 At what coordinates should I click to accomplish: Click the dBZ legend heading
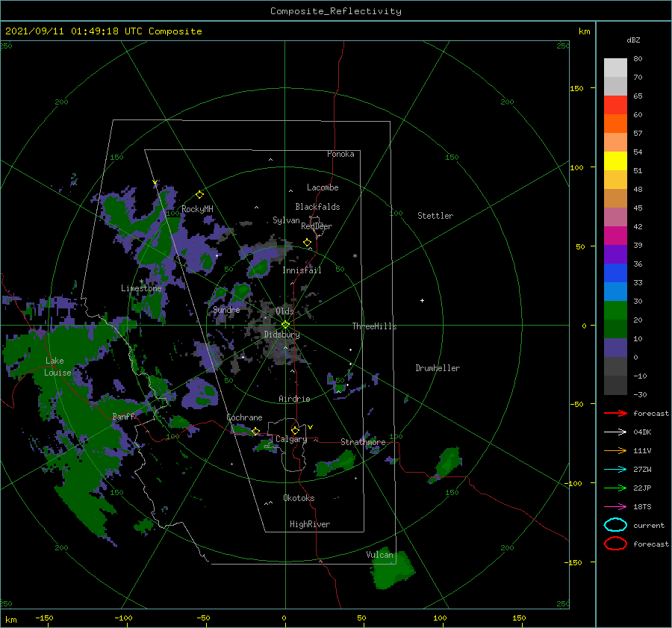[633, 40]
